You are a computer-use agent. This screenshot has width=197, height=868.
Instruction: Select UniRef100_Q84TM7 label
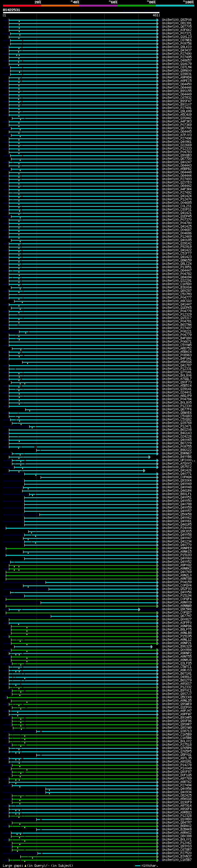tap(177, 822)
